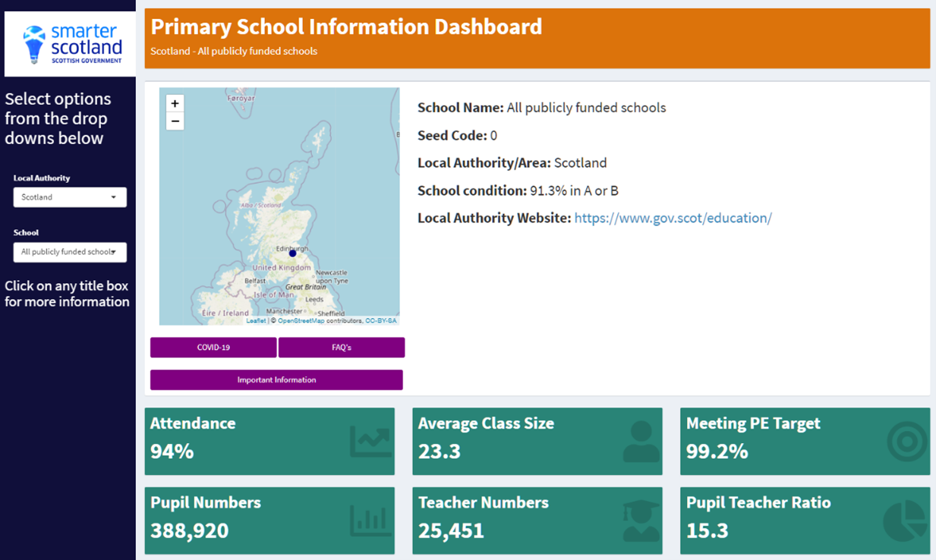Screen dimensions: 936x560
Task: Open the Pupil Numbers title box
Action: pos(206,502)
